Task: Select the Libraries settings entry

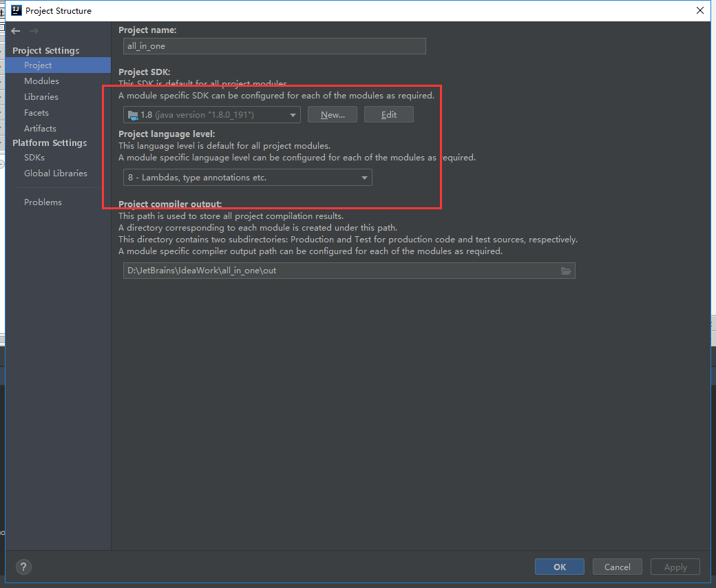Action: pyautogui.click(x=43, y=96)
